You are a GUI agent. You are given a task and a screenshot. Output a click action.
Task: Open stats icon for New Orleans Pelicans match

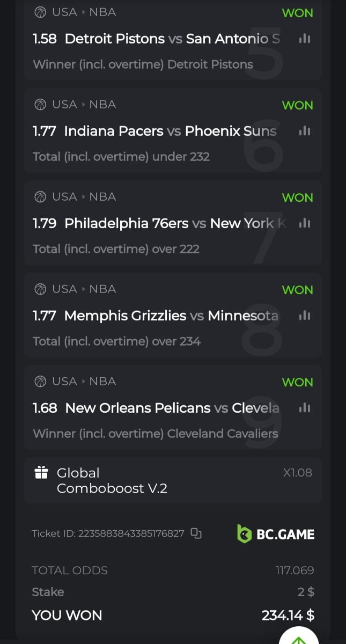pyautogui.click(x=305, y=408)
